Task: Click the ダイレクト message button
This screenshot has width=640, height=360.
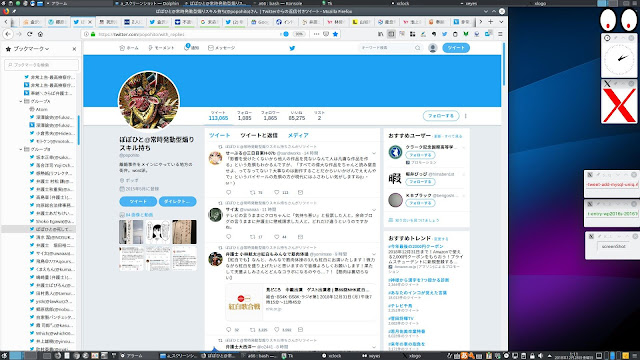Action: [177, 202]
